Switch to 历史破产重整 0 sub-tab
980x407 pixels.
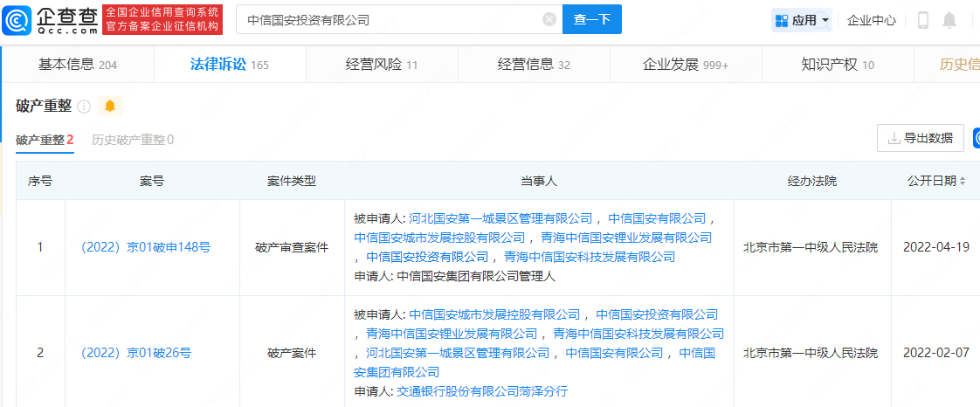(133, 140)
